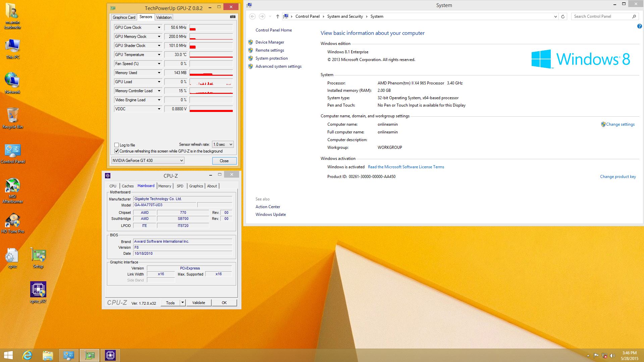Switch to Control Panel taskbar item
The height and width of the screenshot is (362, 644).
(69, 355)
